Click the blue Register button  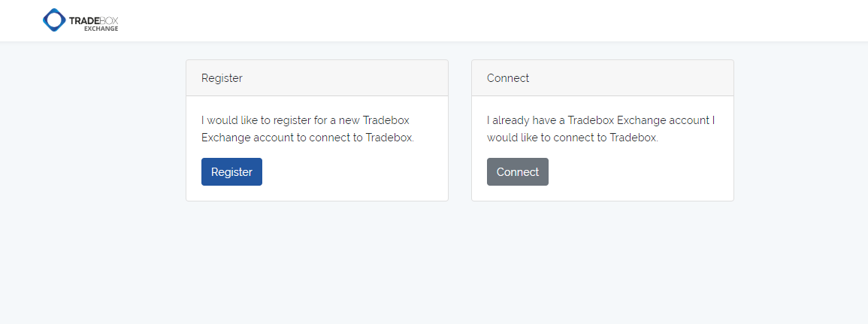tap(231, 171)
